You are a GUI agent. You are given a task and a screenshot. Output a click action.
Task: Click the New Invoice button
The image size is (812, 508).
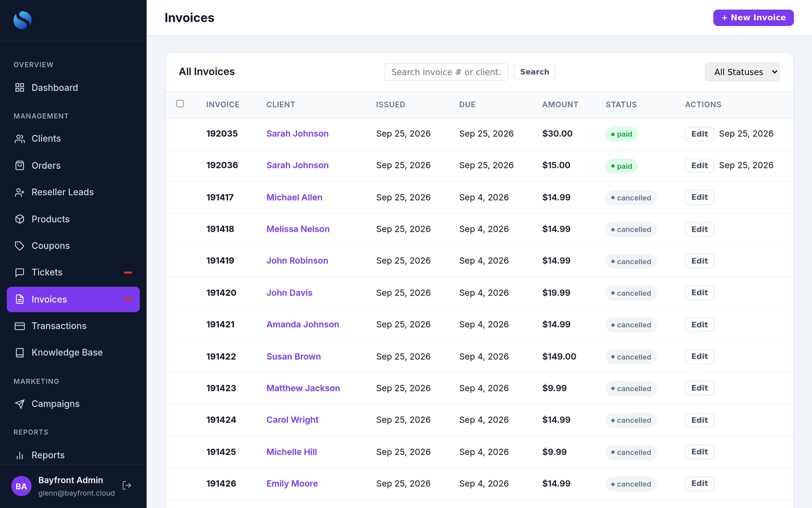[753, 18]
